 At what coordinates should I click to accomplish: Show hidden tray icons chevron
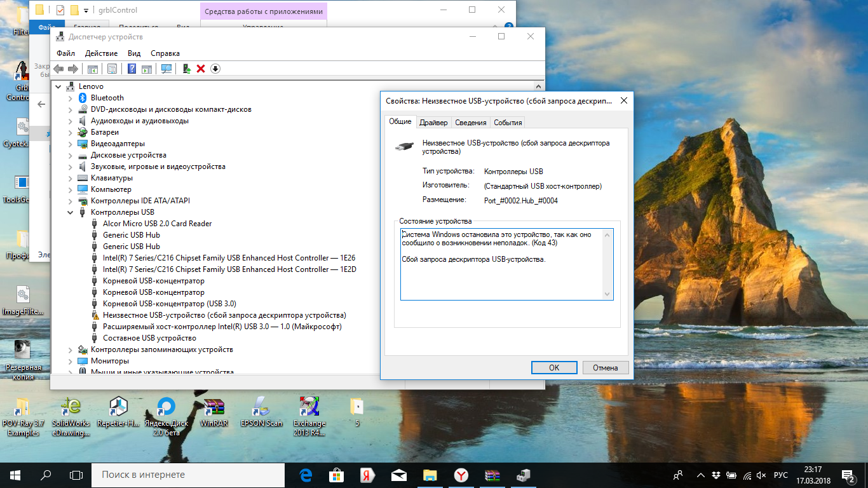[x=701, y=475]
